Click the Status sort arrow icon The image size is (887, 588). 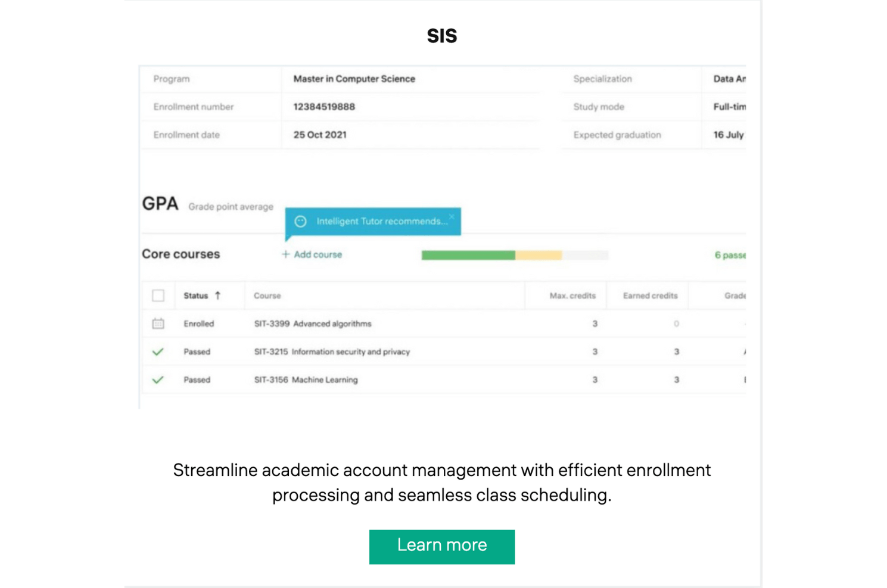[218, 295]
